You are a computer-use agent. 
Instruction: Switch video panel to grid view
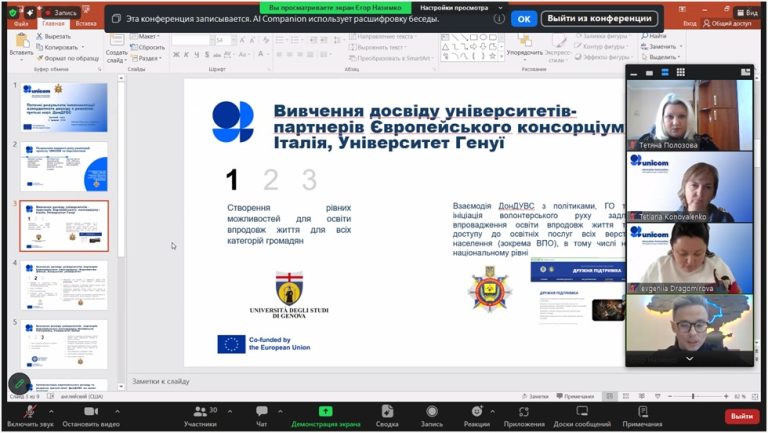point(680,72)
